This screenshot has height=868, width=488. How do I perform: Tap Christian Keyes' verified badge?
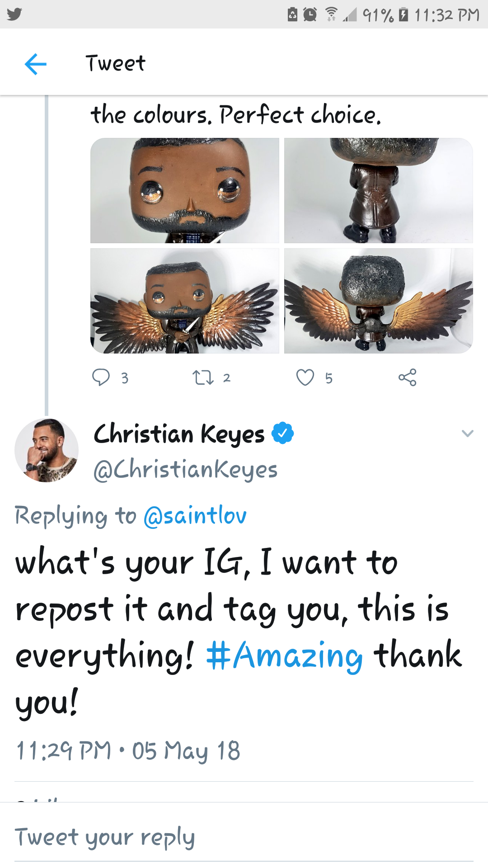(283, 433)
